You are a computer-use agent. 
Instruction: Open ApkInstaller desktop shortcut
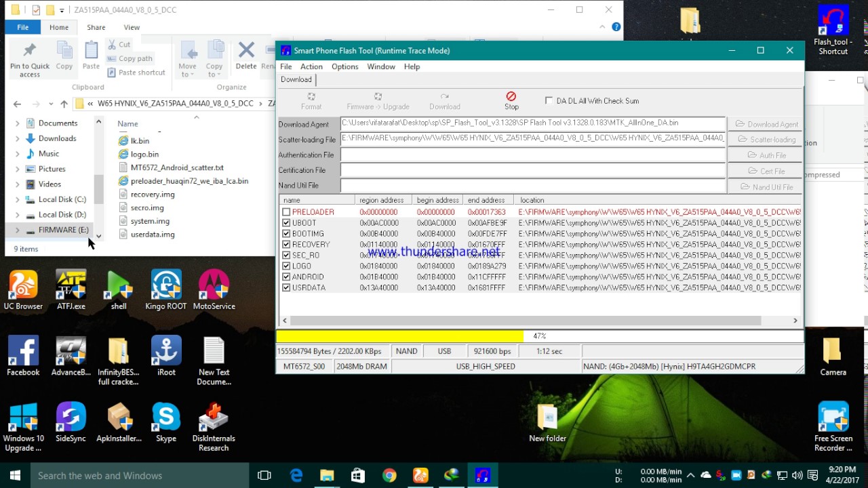(119, 422)
